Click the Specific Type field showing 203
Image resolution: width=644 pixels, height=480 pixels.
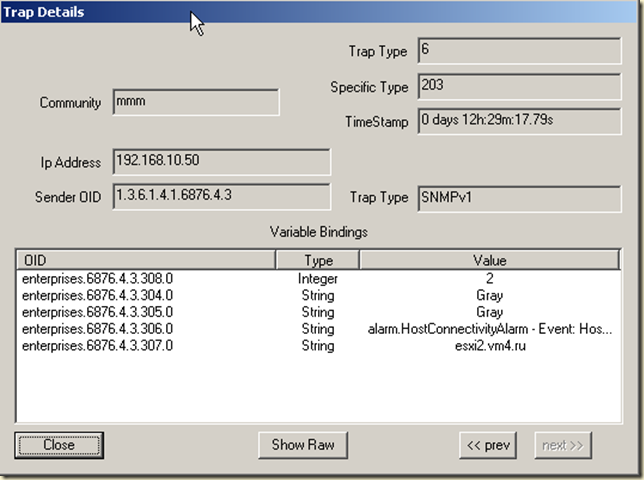click(520, 86)
